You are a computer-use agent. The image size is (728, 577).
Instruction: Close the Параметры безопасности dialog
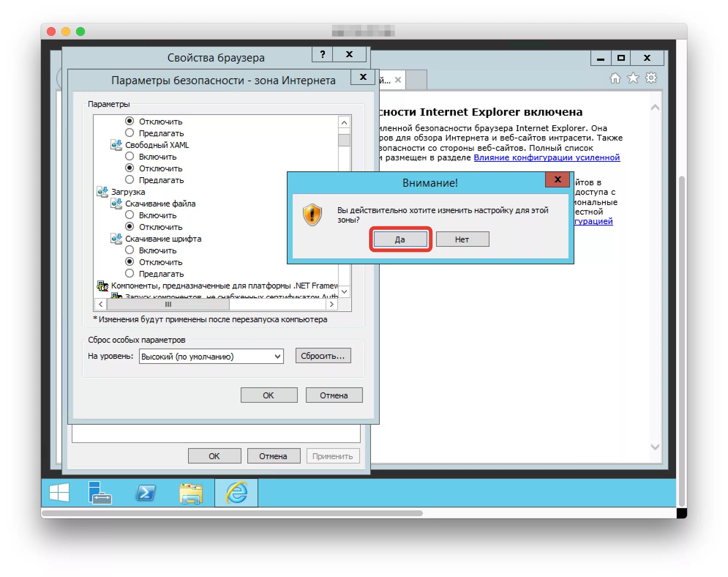pyautogui.click(x=363, y=77)
